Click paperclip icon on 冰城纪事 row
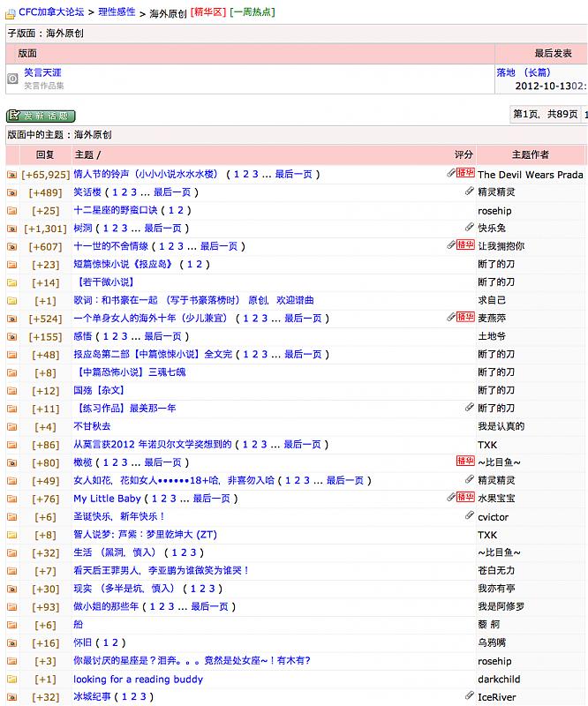 coord(469,696)
